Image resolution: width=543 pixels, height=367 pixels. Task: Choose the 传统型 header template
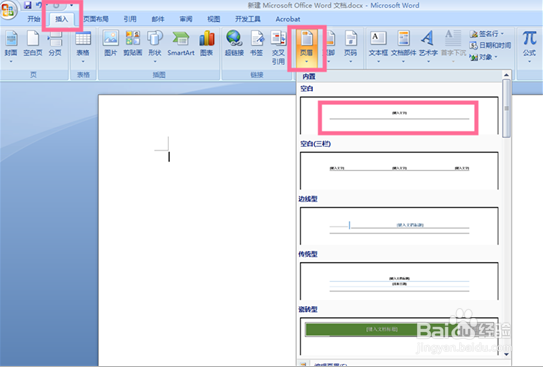[399, 281]
